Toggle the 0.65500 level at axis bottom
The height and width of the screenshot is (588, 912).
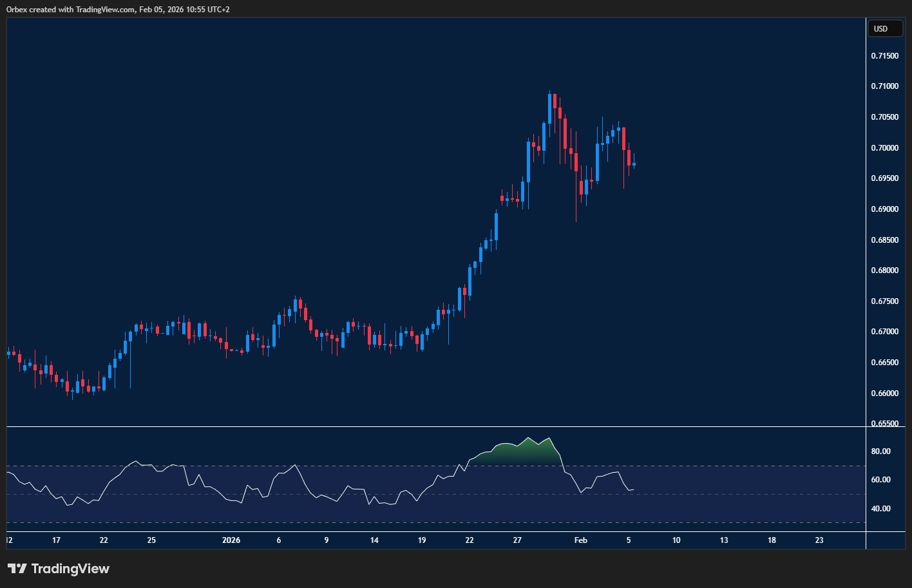point(885,423)
